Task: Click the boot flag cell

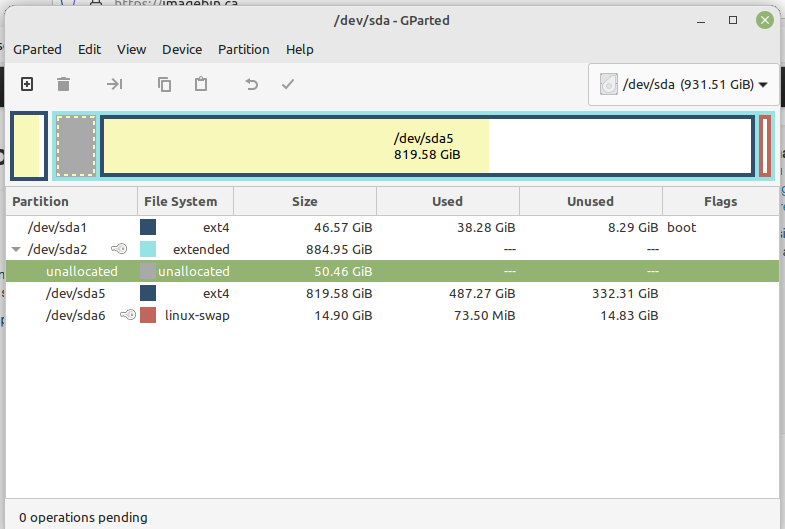Action: 681,228
